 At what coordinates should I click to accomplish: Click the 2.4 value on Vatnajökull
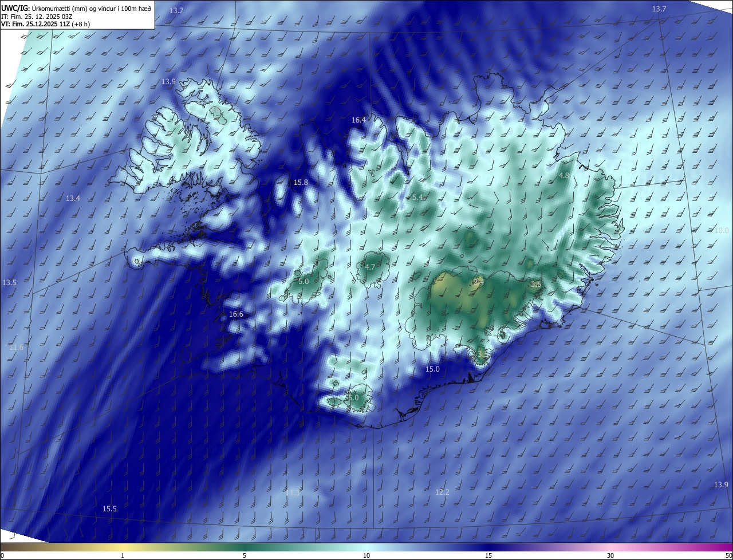point(479,282)
